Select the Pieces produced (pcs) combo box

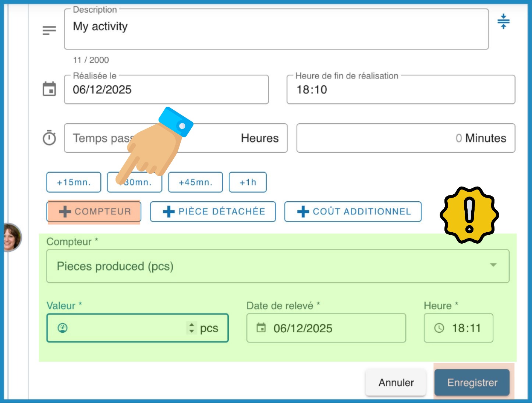[258, 266]
